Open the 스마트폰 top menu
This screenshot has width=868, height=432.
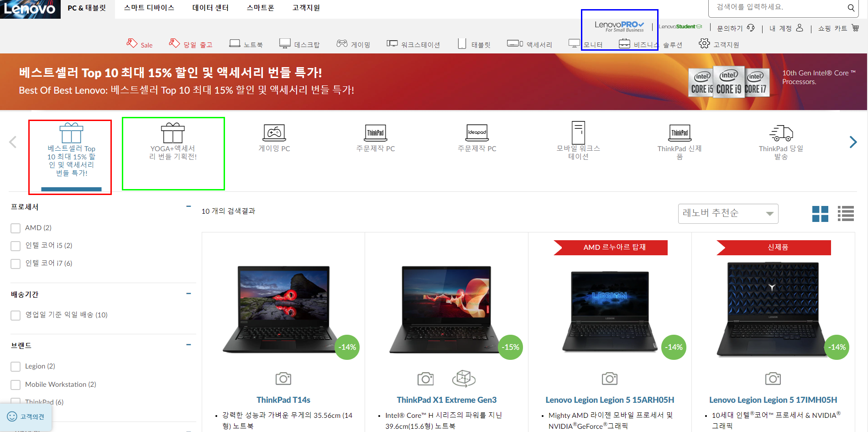click(x=261, y=8)
